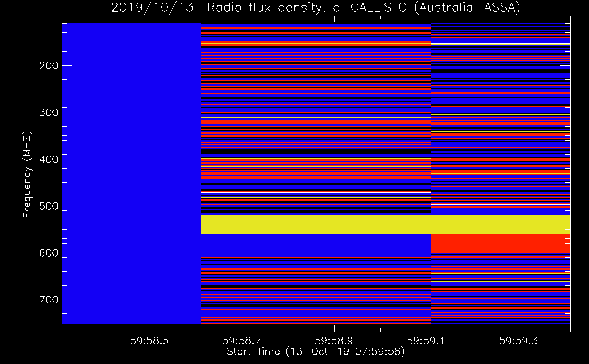Select the 'Frequency (MHZ)' axis label
The image size is (589, 364).
point(27,175)
